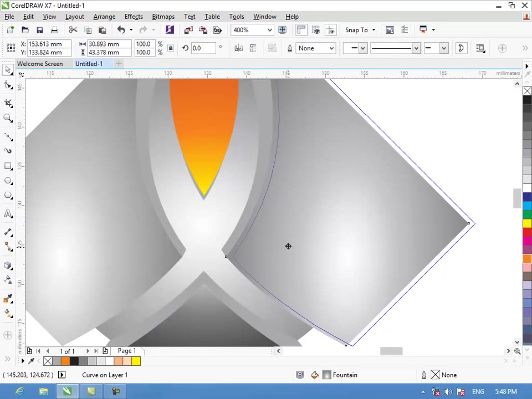This screenshot has width=532, height=399.
Task: Select the Zoom tool in toolbox
Action: click(8, 118)
